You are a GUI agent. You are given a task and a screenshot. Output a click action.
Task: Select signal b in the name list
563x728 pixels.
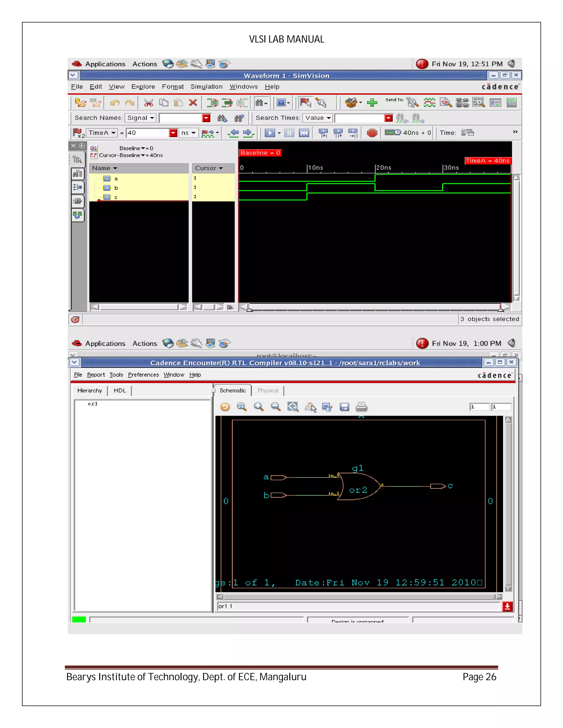coord(116,188)
